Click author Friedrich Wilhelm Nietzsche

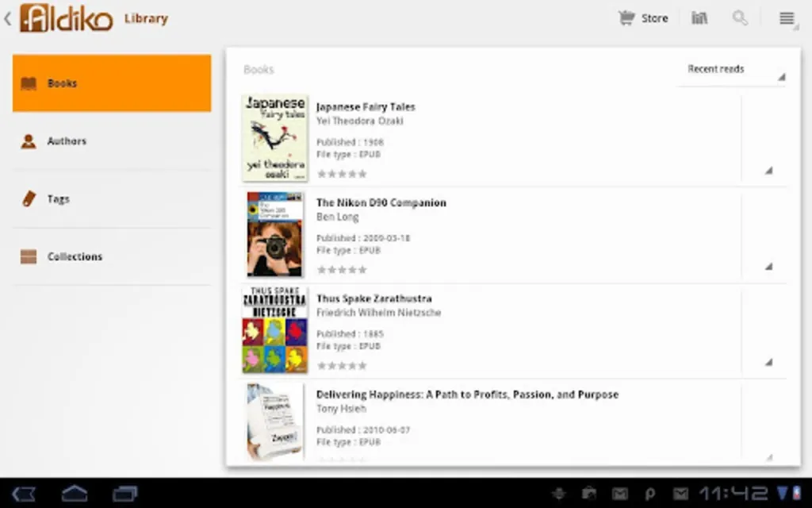point(378,313)
